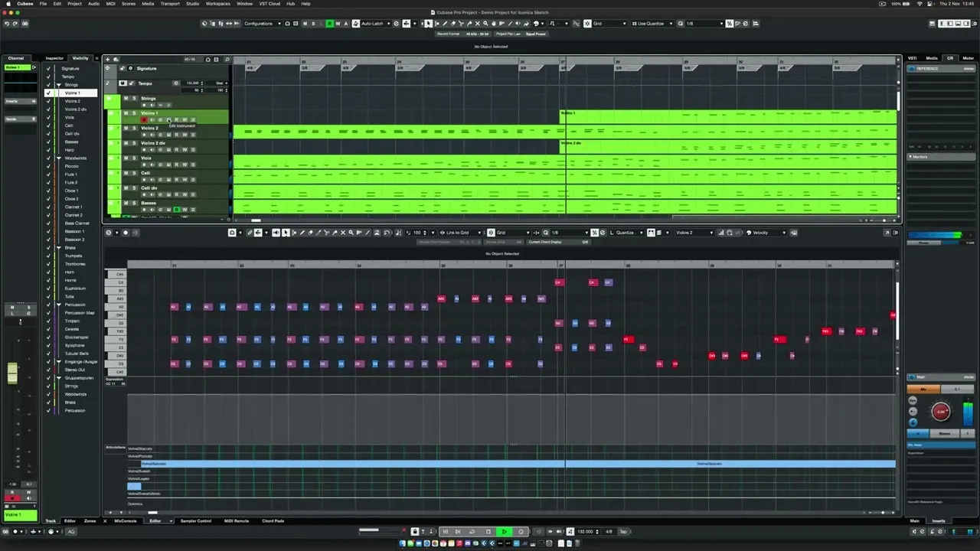Viewport: 980px width, 551px height.
Task: Toggle visibility checkbox for Flute 1
Action: coord(48,174)
